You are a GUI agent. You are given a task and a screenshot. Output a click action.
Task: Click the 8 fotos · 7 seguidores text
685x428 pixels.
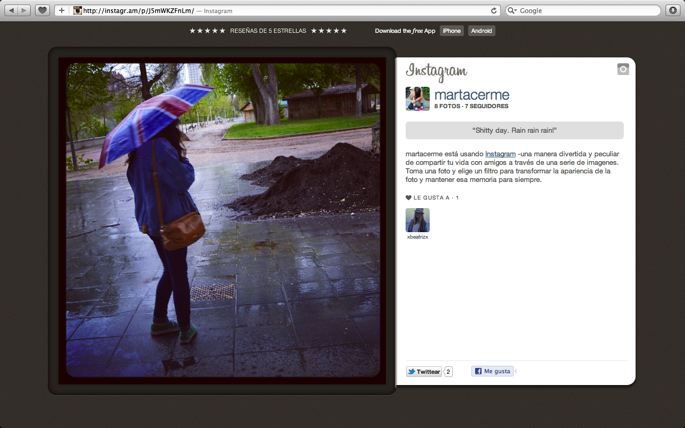click(x=471, y=106)
